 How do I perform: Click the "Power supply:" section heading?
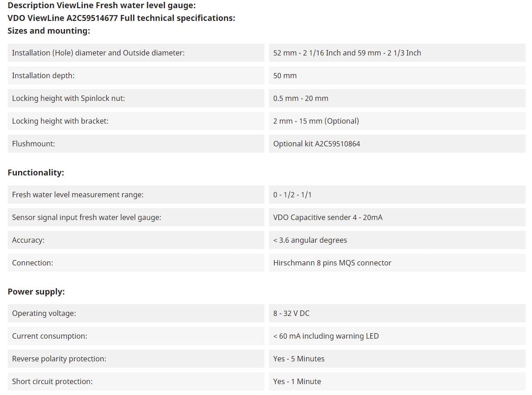(36, 292)
